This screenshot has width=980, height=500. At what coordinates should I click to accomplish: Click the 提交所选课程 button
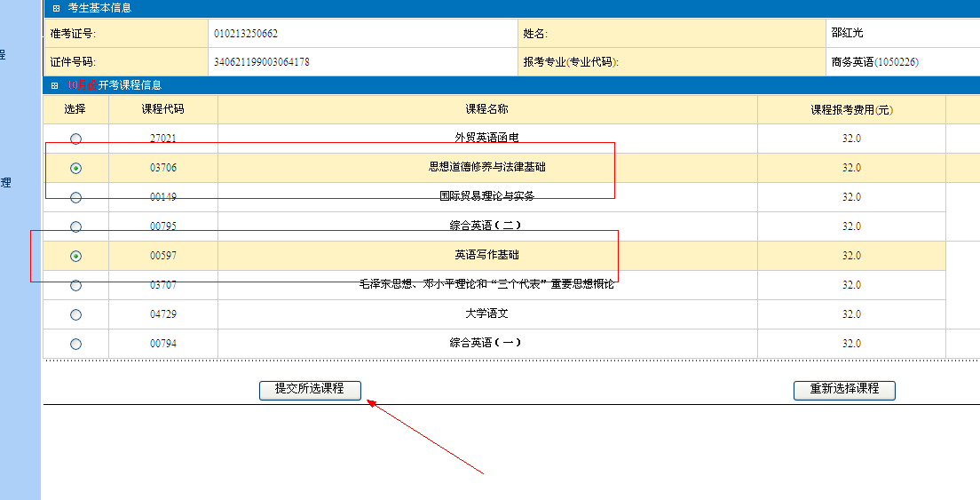[x=309, y=389]
